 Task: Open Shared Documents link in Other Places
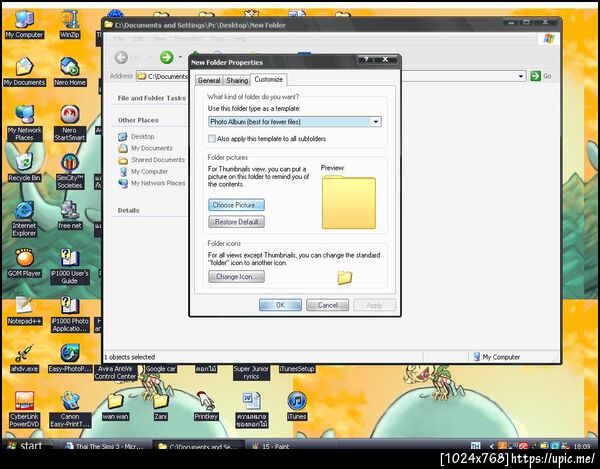click(151, 160)
